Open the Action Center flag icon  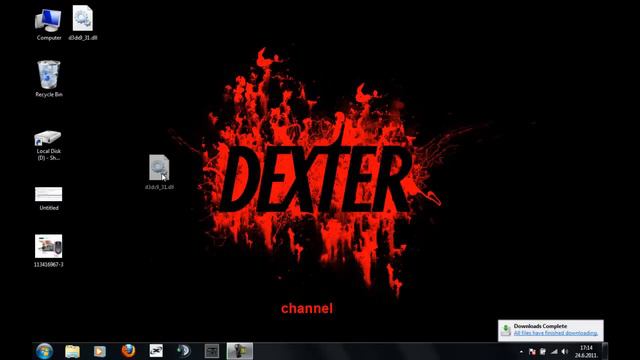[532, 351]
